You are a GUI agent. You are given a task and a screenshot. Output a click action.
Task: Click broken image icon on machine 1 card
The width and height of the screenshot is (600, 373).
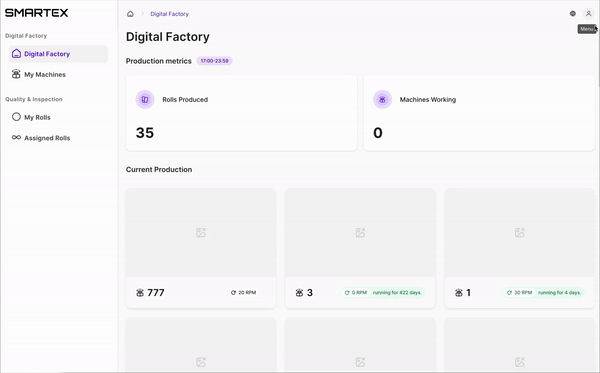pos(519,232)
